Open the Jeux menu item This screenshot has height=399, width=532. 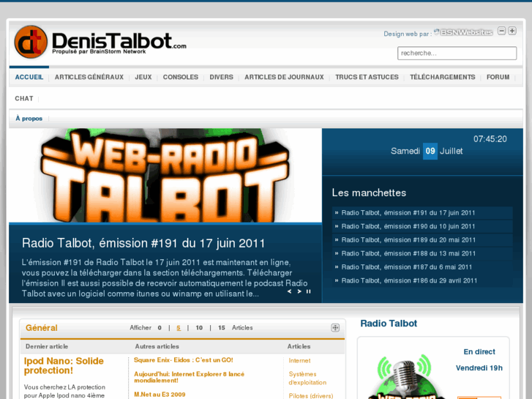pos(143,77)
